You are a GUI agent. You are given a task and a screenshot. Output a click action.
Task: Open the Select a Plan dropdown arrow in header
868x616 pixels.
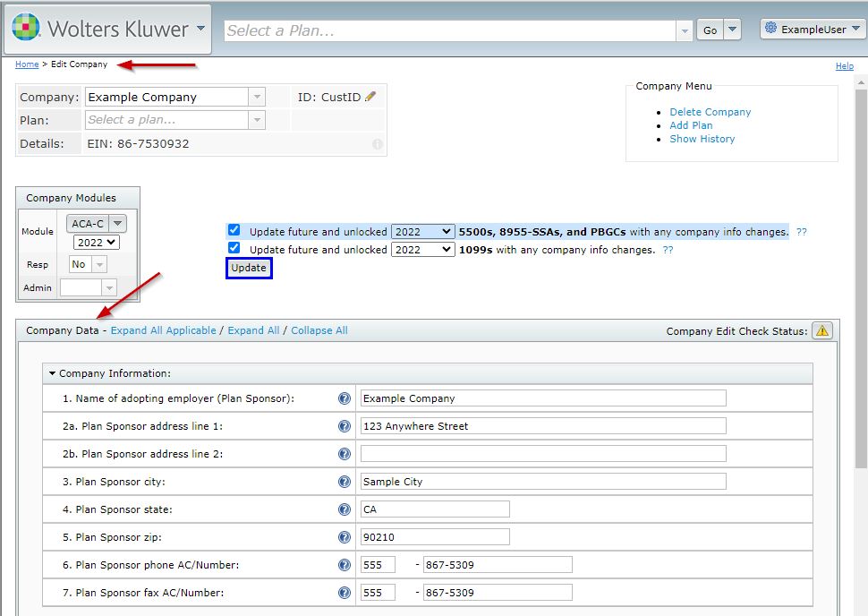click(x=685, y=30)
